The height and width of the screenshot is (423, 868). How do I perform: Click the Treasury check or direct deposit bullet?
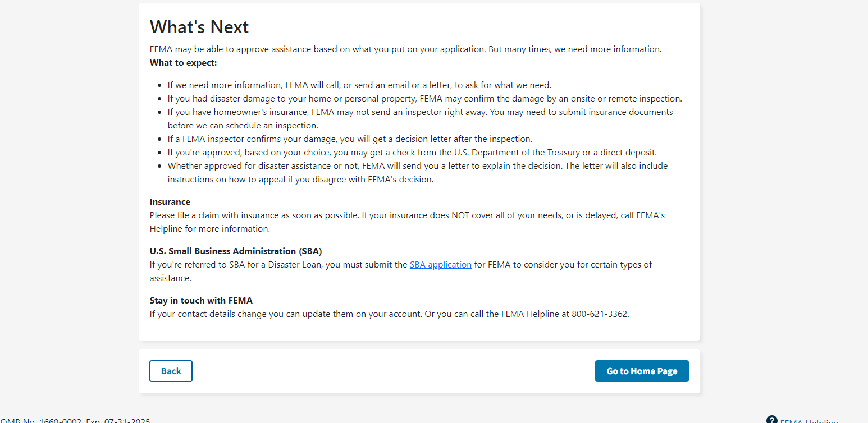412,152
